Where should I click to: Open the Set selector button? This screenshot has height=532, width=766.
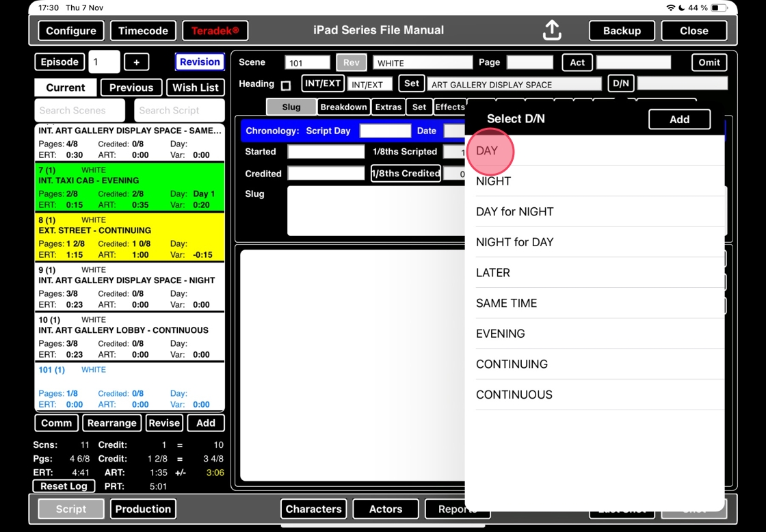(x=411, y=83)
